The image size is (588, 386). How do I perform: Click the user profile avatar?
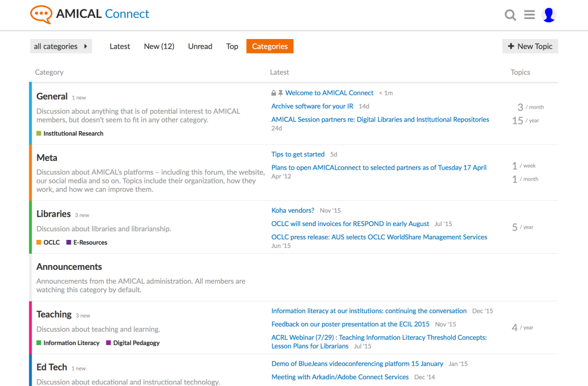point(549,15)
